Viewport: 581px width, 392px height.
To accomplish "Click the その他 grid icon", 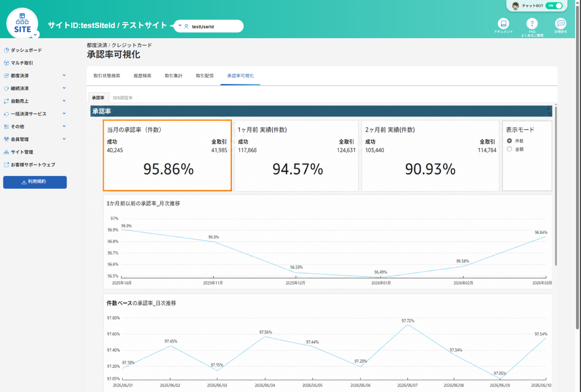I will (6, 126).
